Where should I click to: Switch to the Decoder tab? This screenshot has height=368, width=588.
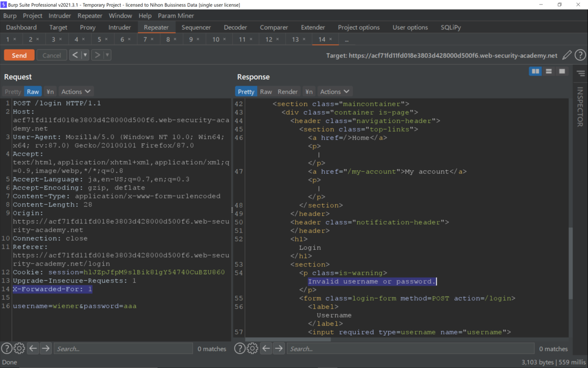tap(235, 27)
